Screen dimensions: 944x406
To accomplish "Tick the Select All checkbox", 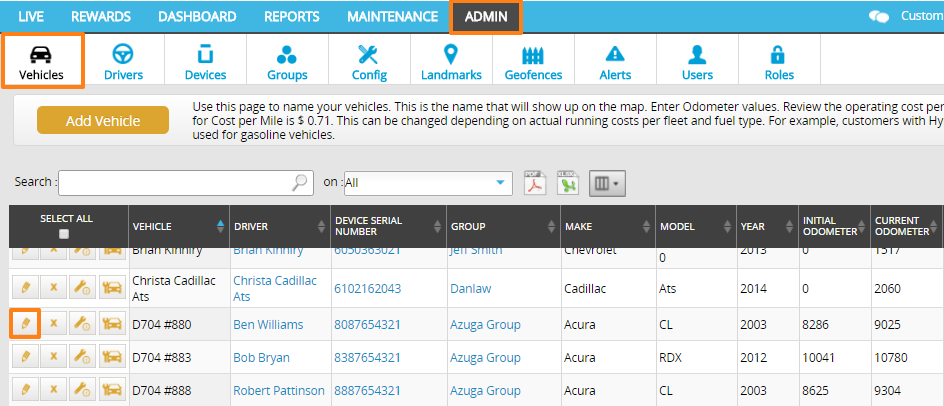I will (64, 234).
